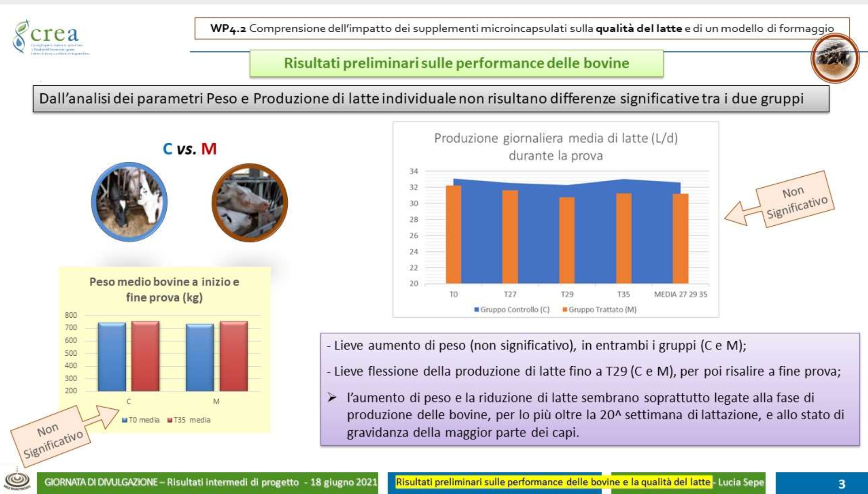The image size is (868, 494).
Task: Select the 'Produzione giornaliera media di latte' chart title
Action: 555,146
